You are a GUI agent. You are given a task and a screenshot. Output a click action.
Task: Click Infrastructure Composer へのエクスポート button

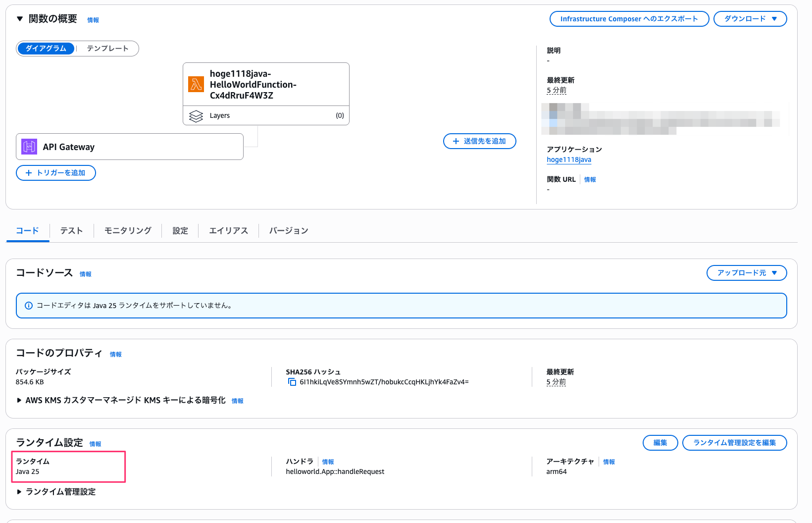click(x=629, y=19)
